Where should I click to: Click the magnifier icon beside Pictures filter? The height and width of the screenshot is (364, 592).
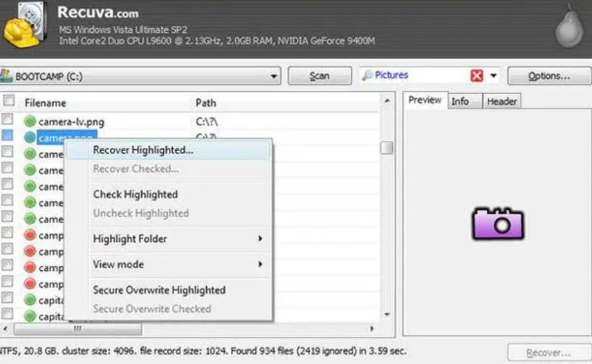pyautogui.click(x=367, y=76)
